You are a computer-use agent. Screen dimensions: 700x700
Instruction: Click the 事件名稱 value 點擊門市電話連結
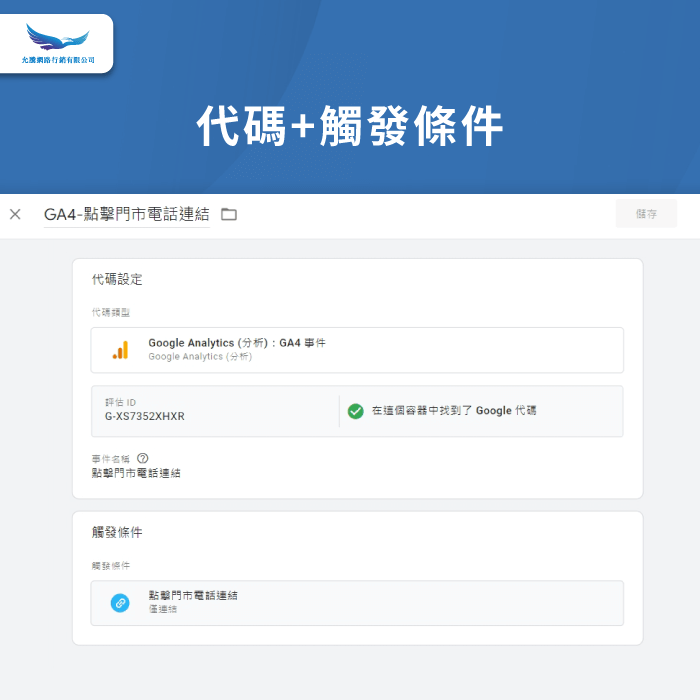pos(136,473)
